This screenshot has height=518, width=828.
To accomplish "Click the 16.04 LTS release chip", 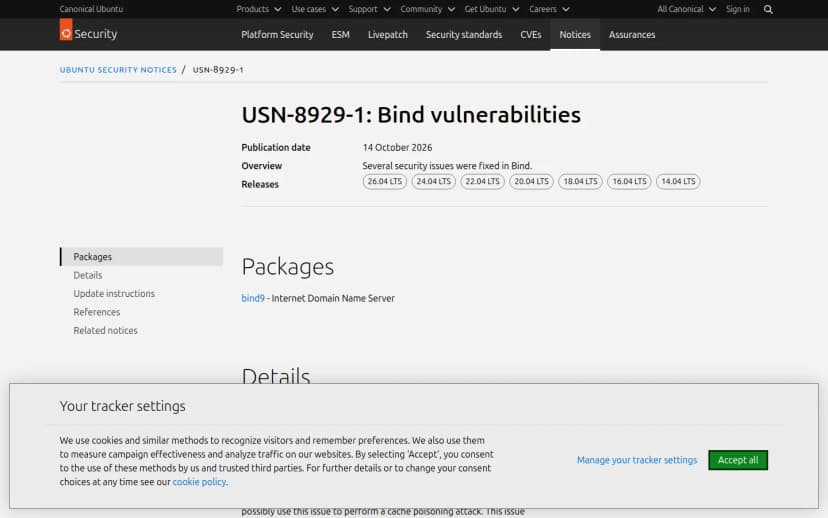I will [x=629, y=181].
